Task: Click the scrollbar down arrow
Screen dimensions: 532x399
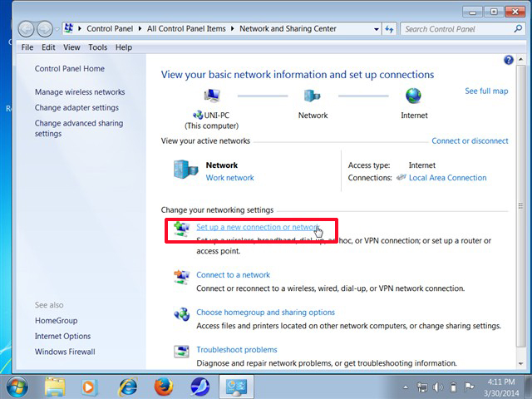Action: pos(520,364)
